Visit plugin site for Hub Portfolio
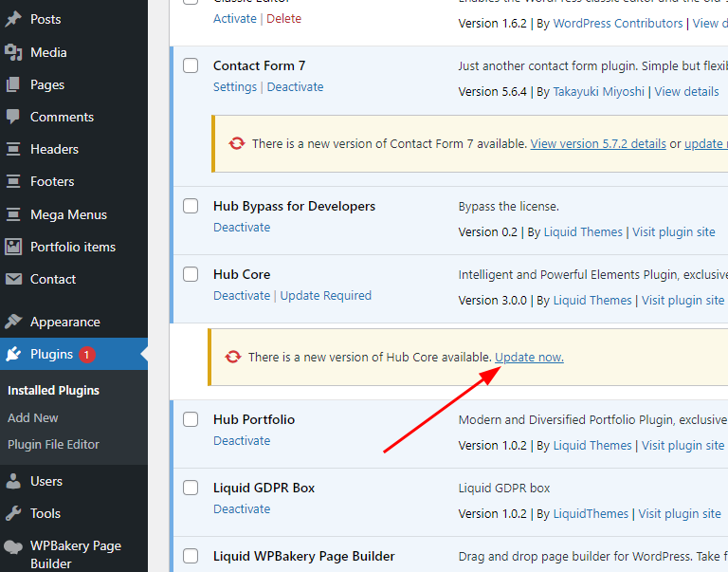Screen dimensions: 728x572 tap(682, 445)
